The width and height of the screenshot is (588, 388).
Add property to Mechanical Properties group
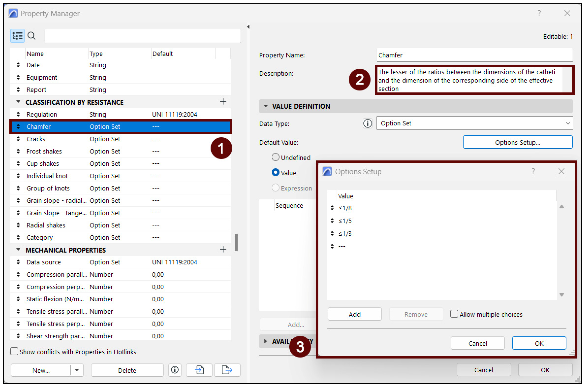click(223, 250)
